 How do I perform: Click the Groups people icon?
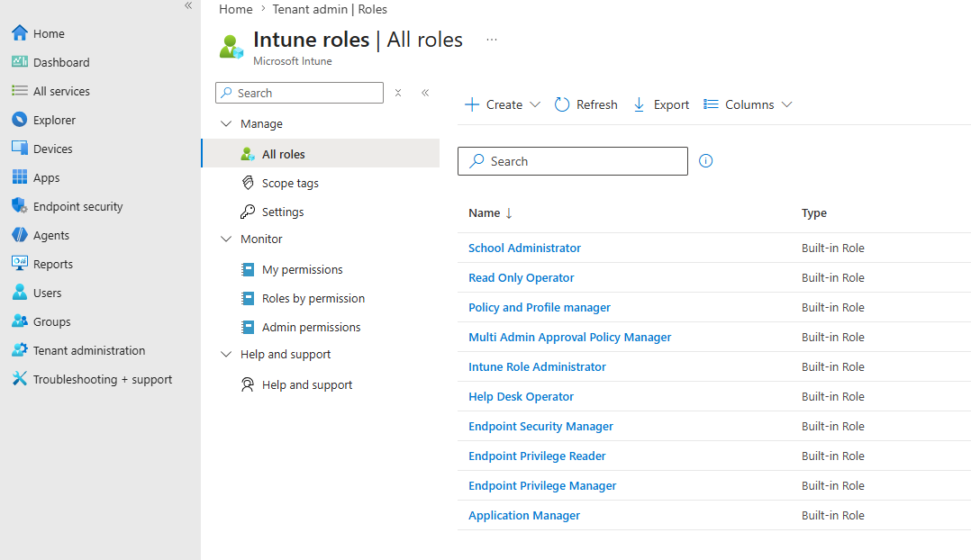pos(20,321)
